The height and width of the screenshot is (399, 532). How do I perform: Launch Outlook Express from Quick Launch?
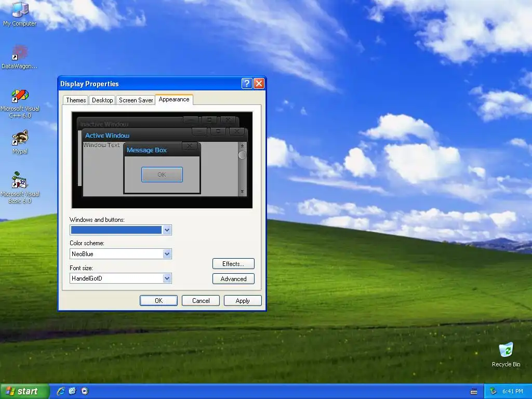point(73,391)
